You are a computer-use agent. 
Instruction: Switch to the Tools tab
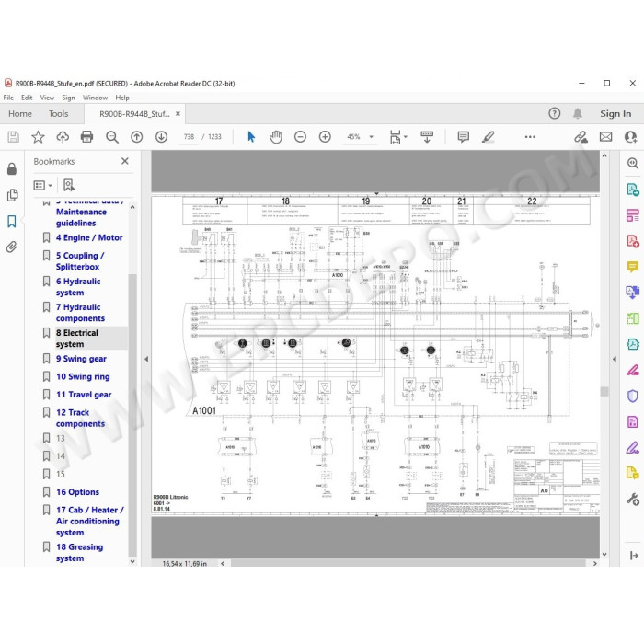click(58, 114)
